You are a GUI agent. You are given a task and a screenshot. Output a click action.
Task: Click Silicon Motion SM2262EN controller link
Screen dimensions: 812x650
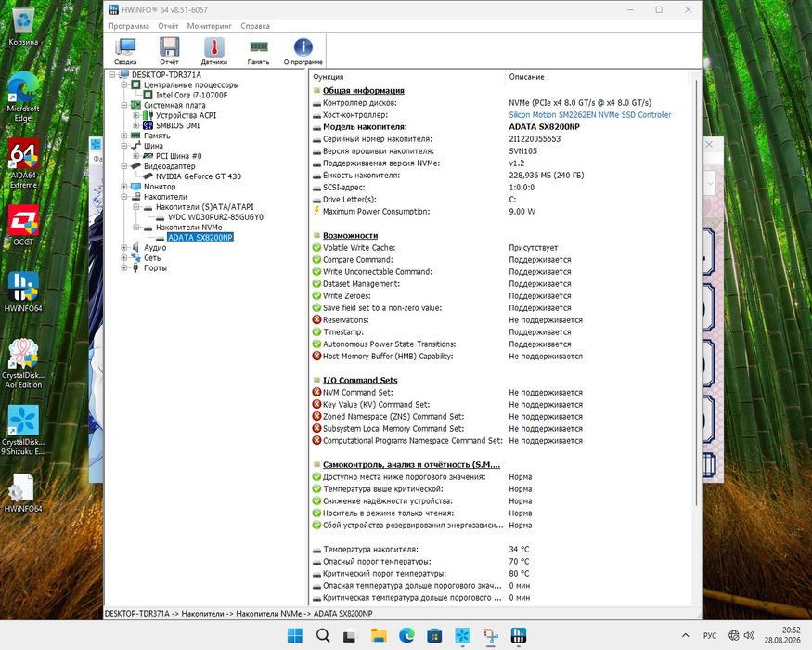[590, 114]
